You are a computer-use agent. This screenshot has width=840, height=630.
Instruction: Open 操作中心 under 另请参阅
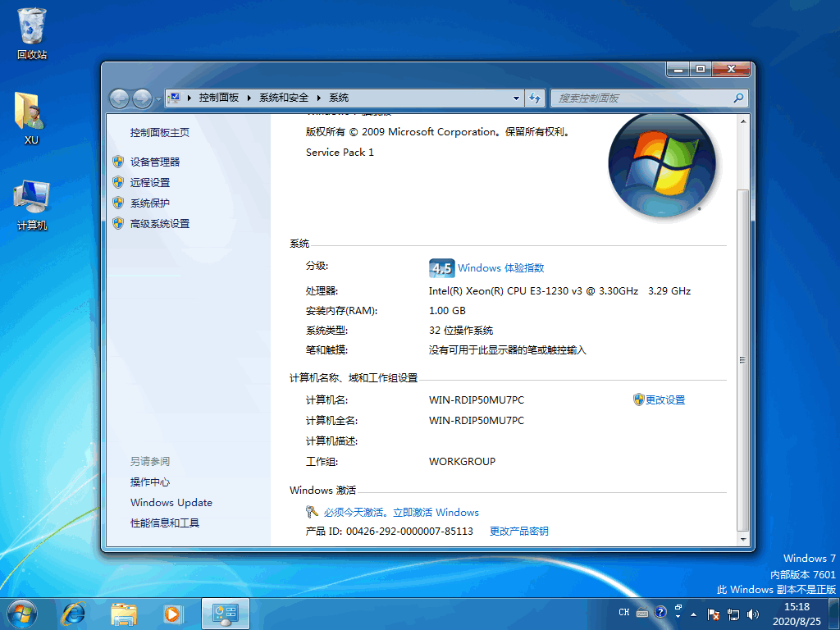point(150,482)
